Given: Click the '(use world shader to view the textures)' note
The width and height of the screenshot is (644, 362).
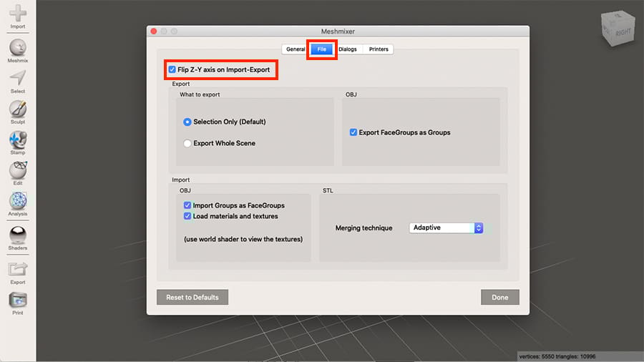Looking at the screenshot, I should coord(243,239).
